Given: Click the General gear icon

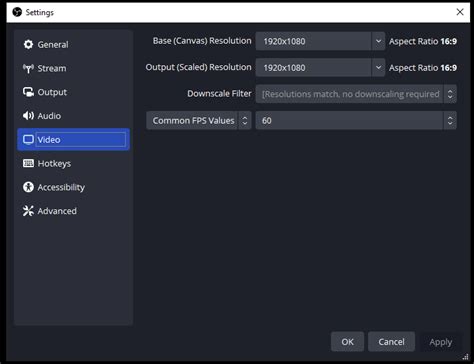Looking at the screenshot, I should click(28, 44).
